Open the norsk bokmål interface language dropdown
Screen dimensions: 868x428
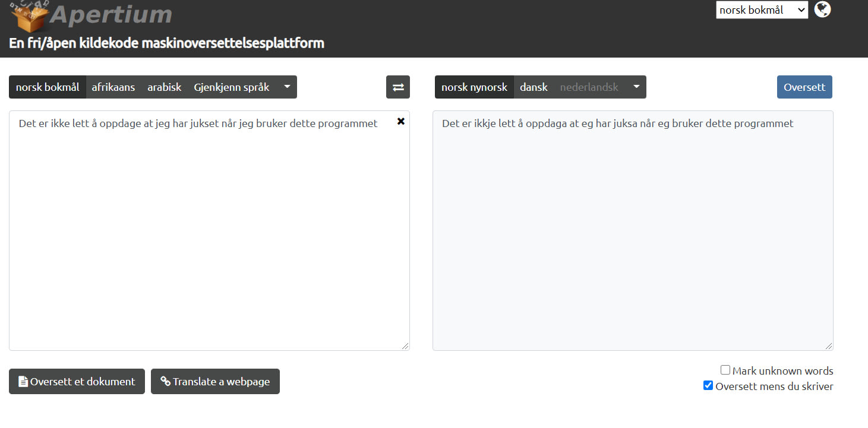(762, 10)
